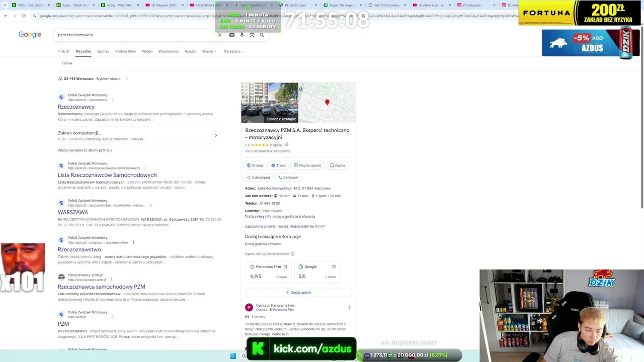Open Lista Rzeczoznawców Samochodowych result
The height and width of the screenshot is (362, 644).
click(107, 175)
